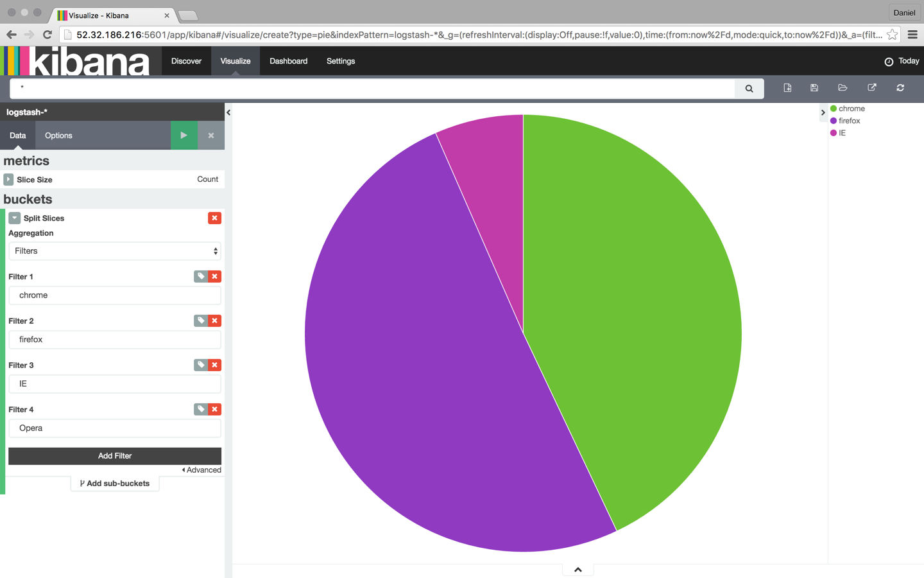Click firefox legend color dot
The width and height of the screenshot is (924, 578).
[x=834, y=121]
